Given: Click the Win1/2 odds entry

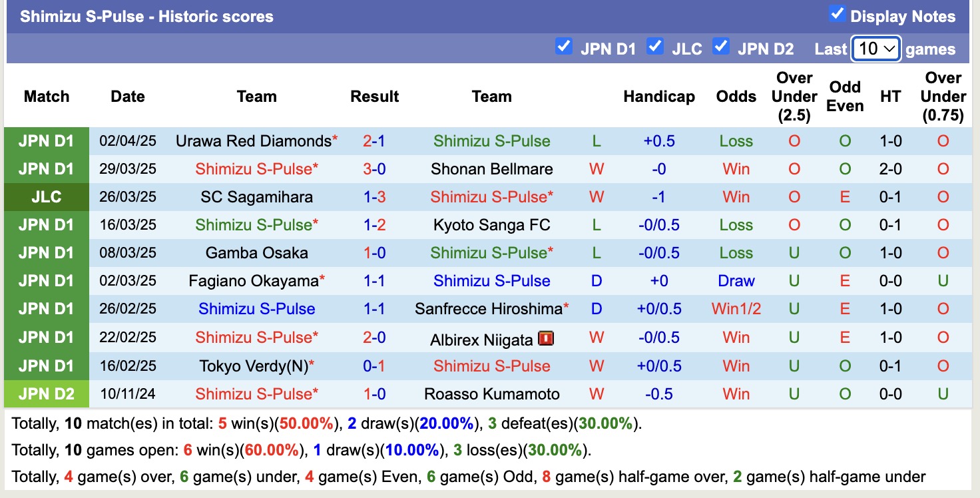Looking at the screenshot, I should 736,309.
